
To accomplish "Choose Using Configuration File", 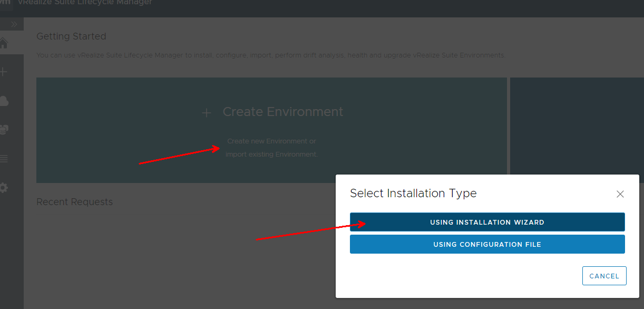I will (x=487, y=244).
